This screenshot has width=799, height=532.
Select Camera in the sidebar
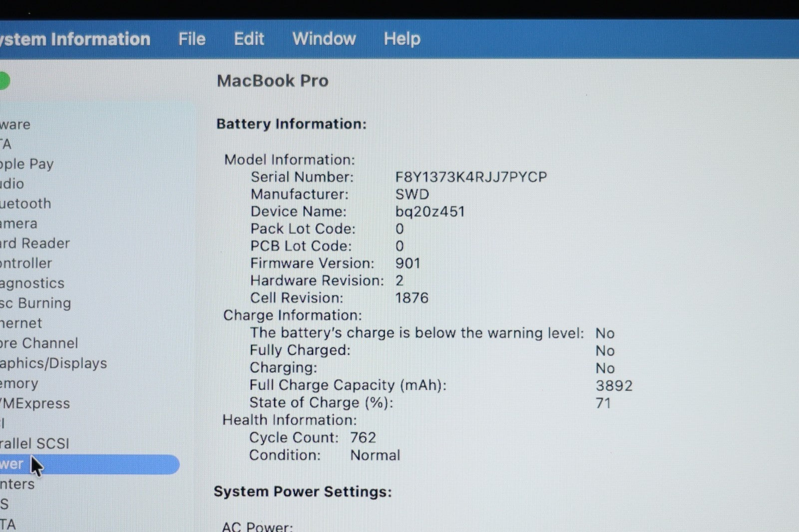(18, 224)
